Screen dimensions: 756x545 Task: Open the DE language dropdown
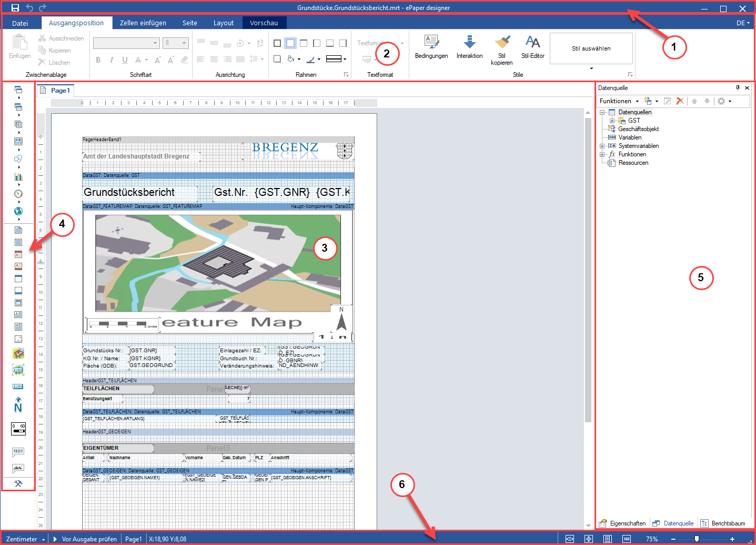point(742,23)
